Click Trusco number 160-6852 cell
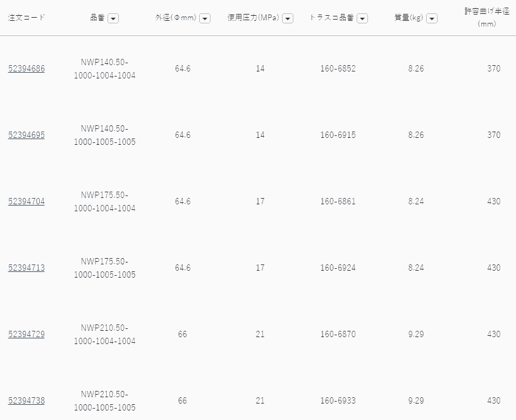This screenshot has width=516, height=420. click(x=338, y=68)
